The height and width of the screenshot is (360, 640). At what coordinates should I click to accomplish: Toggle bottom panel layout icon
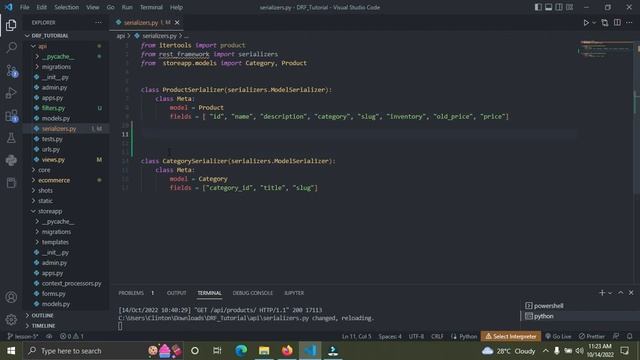[x=549, y=7]
